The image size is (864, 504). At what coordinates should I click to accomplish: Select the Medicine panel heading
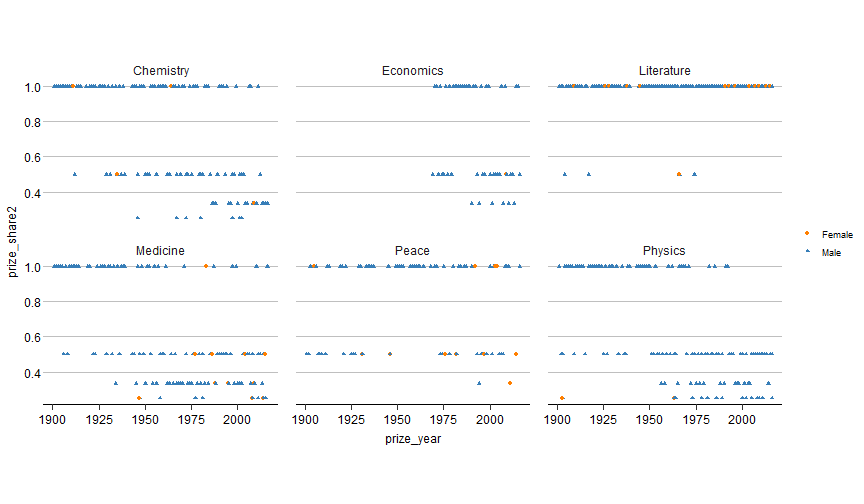(160, 250)
